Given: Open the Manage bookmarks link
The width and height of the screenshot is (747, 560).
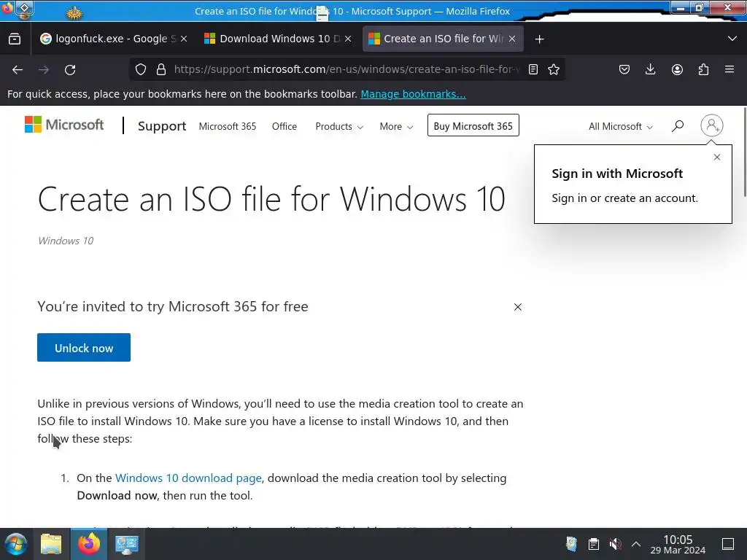Looking at the screenshot, I should 413,94.
